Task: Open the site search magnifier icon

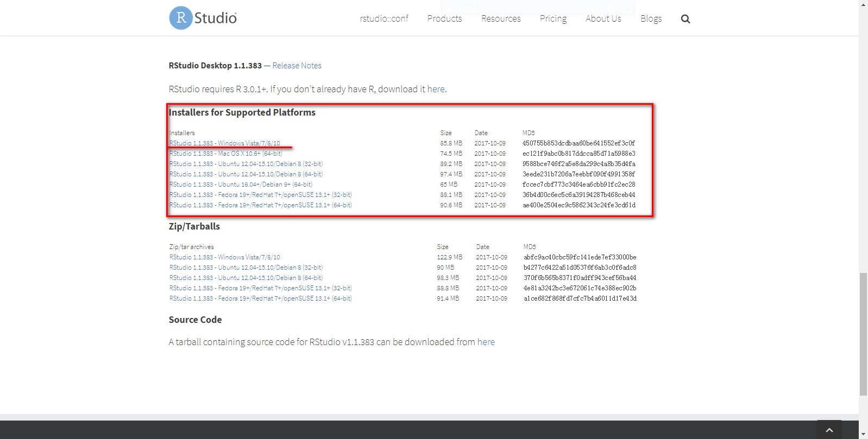Action: (685, 19)
